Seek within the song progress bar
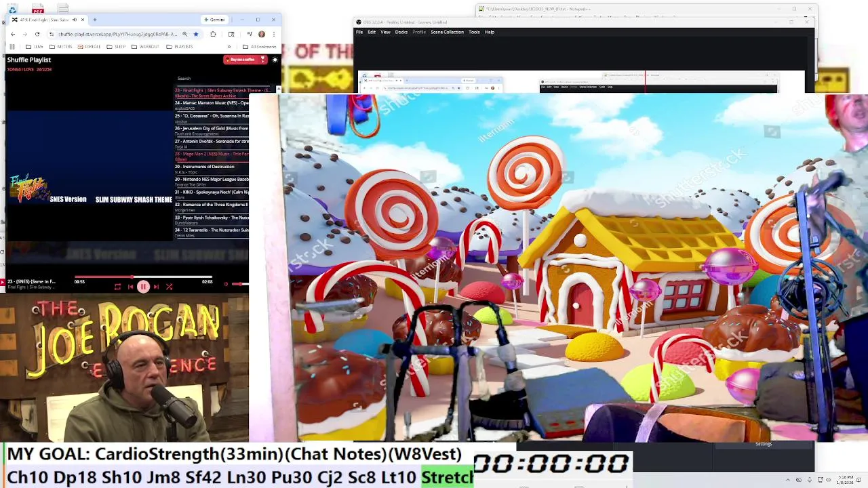868x488 pixels. click(x=143, y=277)
